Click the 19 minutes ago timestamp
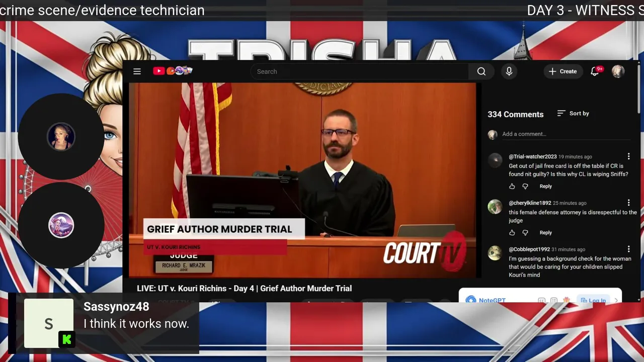 click(575, 156)
